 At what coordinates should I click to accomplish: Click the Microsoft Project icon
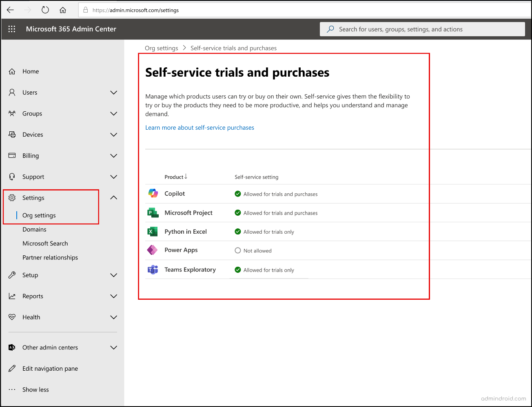coord(153,212)
